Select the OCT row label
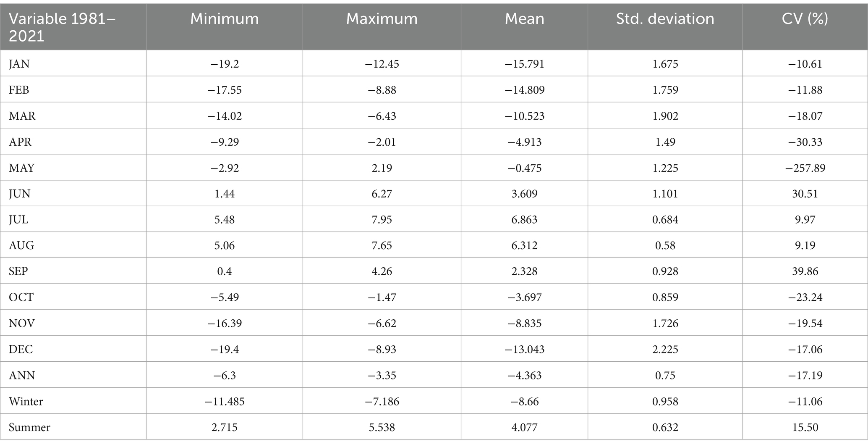Viewport: 868px width, 447px height. tap(21, 297)
